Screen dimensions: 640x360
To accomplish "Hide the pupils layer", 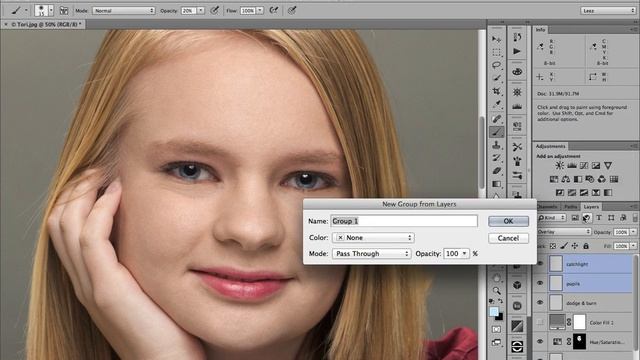I will pos(540,283).
